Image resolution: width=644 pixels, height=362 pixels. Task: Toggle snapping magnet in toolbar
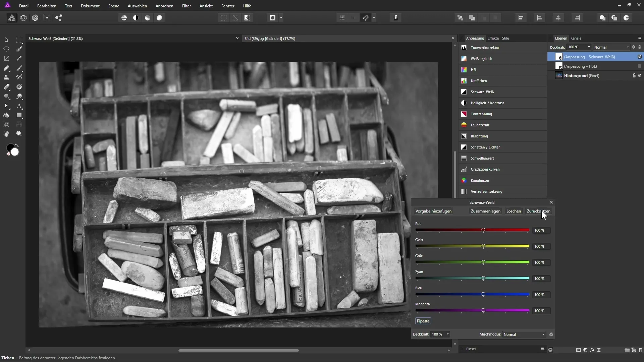(x=366, y=18)
